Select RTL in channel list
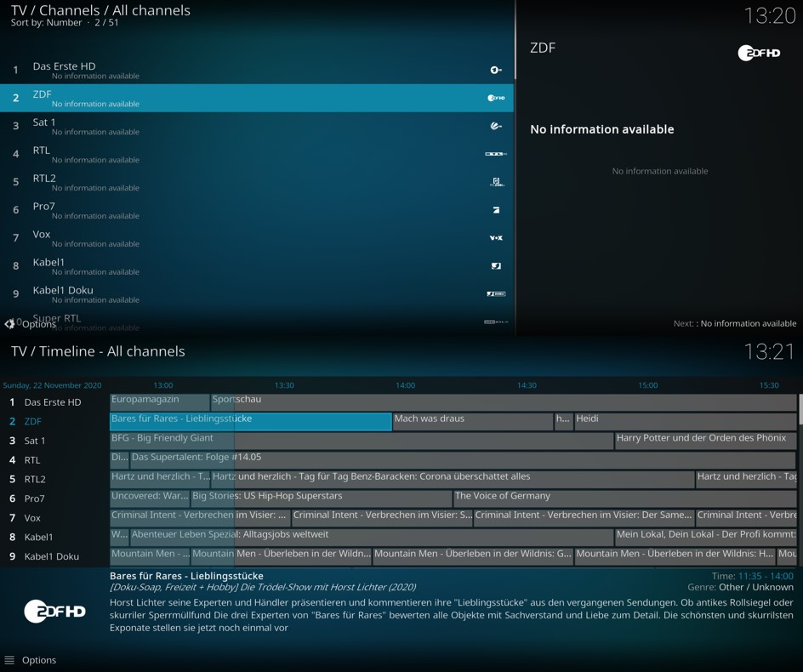Viewport: 803px width, 672px height. click(257, 154)
